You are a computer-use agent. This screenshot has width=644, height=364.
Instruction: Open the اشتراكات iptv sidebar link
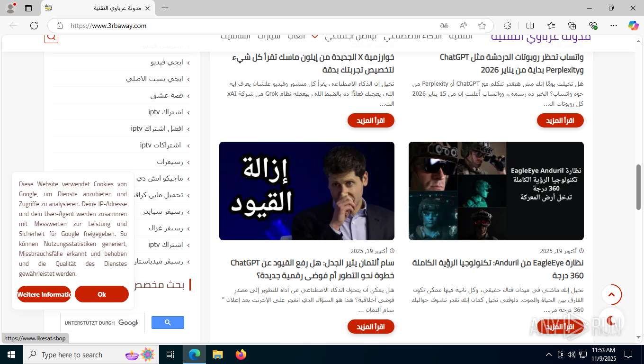(161, 145)
